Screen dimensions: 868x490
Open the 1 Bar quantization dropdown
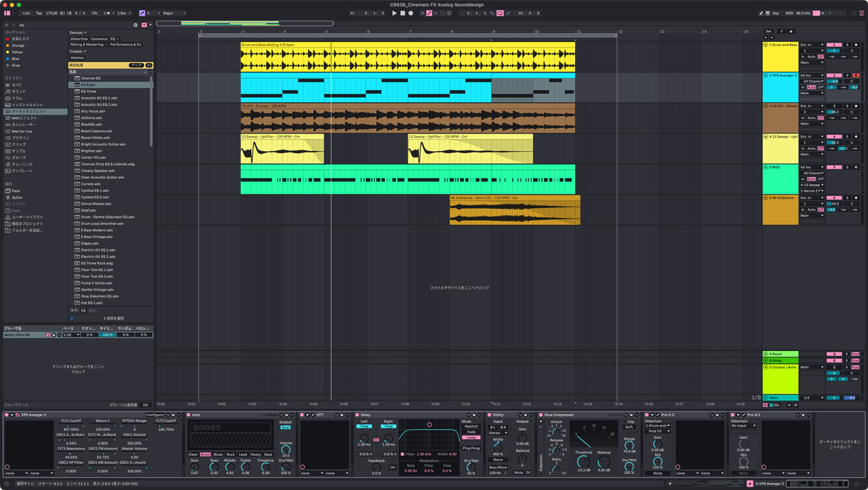[x=124, y=13]
